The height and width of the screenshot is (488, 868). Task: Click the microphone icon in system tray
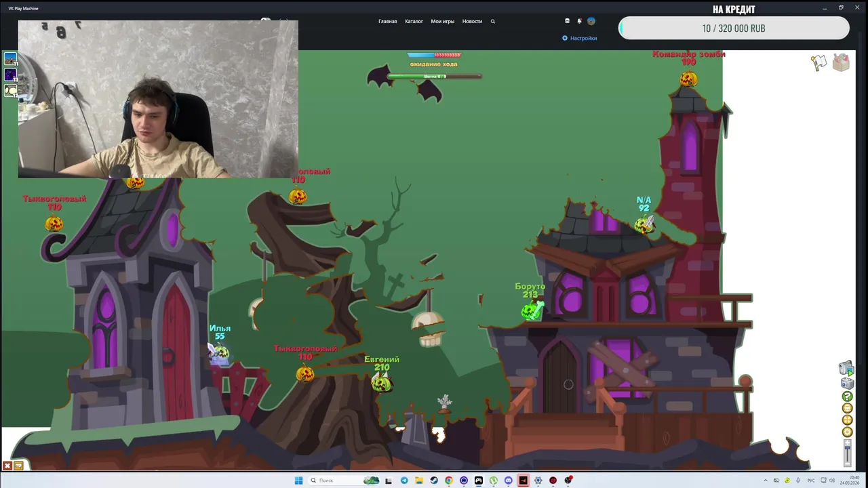pyautogui.click(x=798, y=481)
